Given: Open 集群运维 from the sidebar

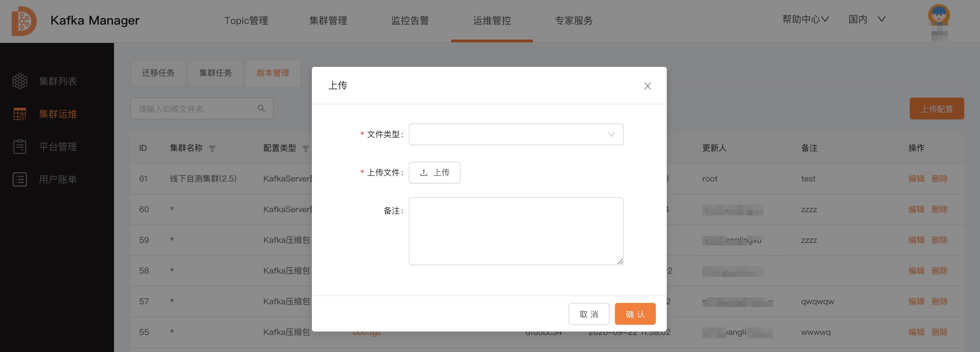Looking at the screenshot, I should [x=57, y=114].
